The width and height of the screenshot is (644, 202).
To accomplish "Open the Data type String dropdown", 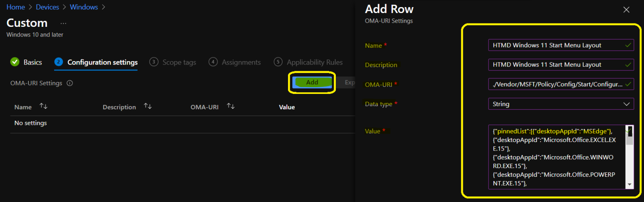I will pyautogui.click(x=561, y=104).
